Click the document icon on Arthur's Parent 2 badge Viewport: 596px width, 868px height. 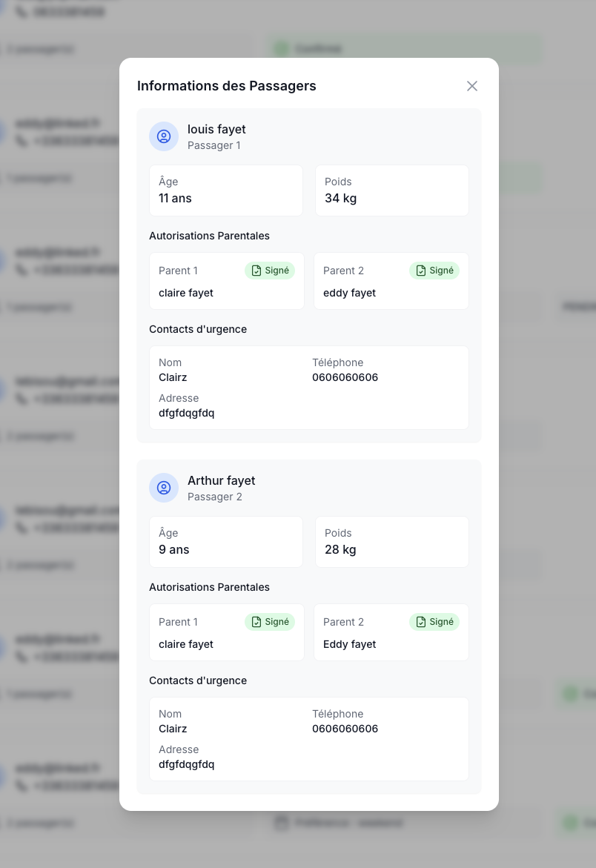(x=421, y=622)
